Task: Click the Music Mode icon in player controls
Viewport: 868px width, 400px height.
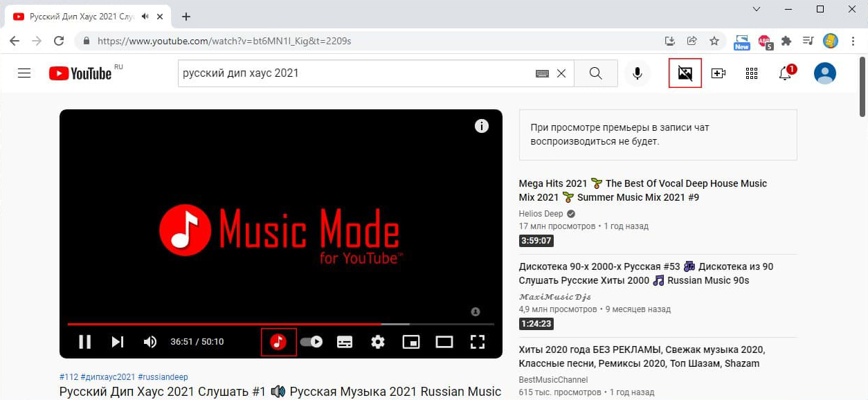Action: tap(278, 342)
